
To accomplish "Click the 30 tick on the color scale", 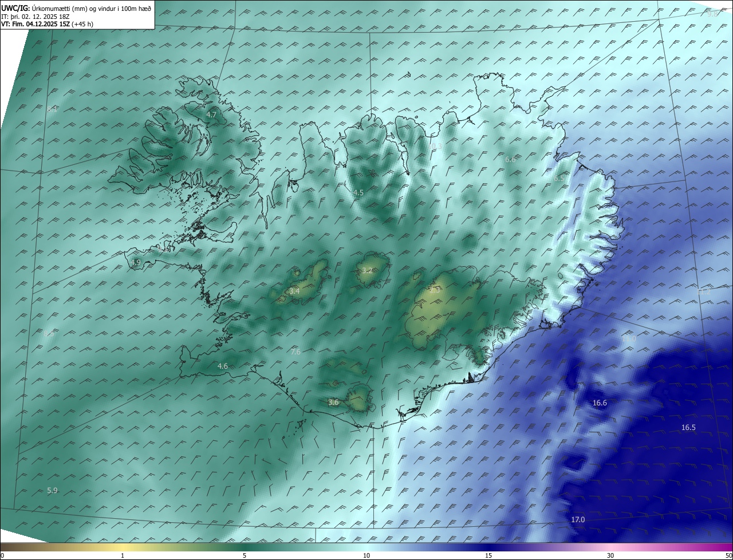I will tap(610, 555).
